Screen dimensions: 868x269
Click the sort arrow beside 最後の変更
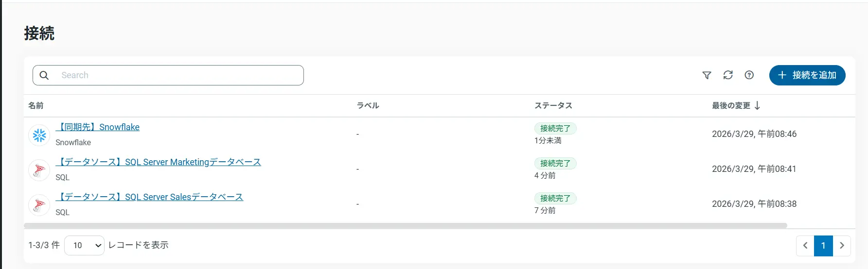[x=758, y=106]
